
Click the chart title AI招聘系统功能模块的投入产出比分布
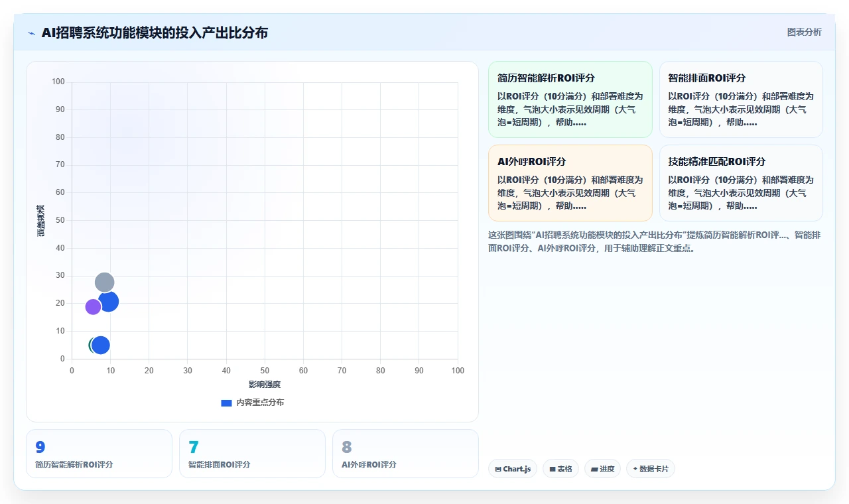pyautogui.click(x=155, y=32)
